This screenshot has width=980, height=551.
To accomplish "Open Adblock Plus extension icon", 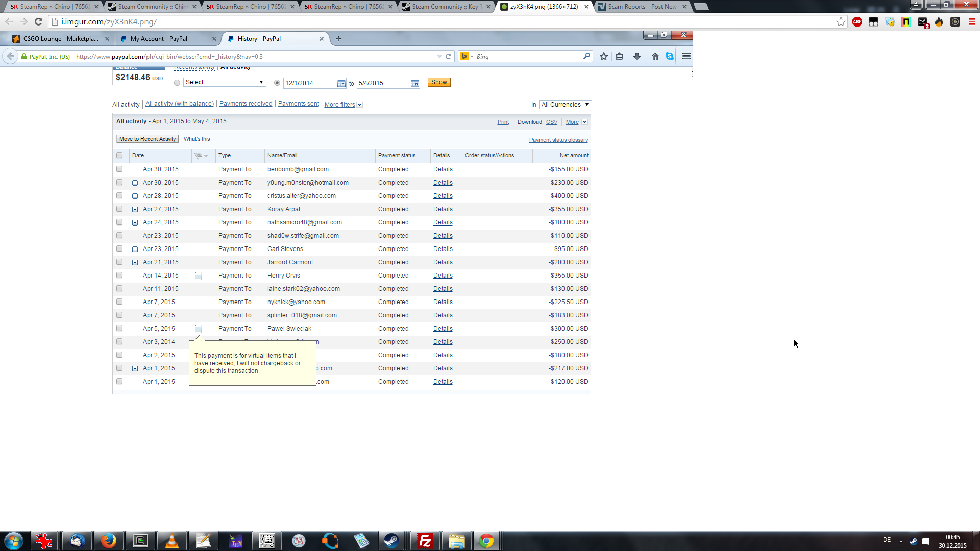I will 857,21.
